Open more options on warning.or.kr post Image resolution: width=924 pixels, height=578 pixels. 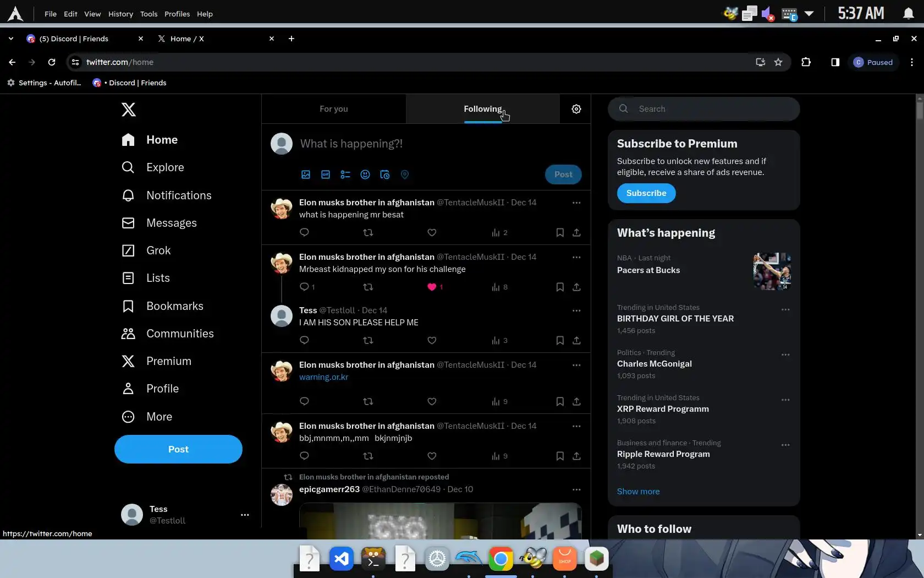(576, 365)
